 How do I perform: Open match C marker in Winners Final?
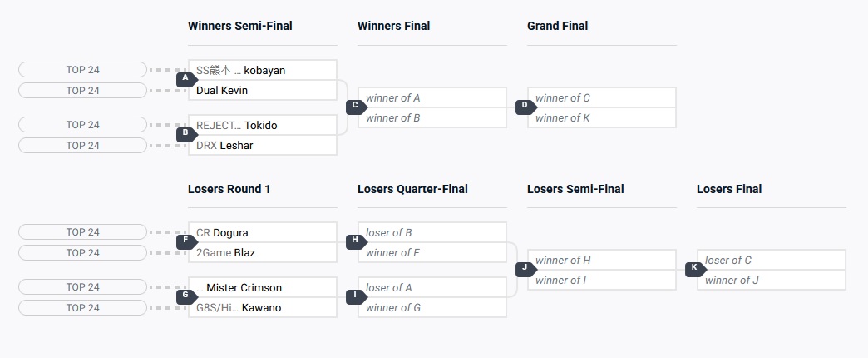click(x=356, y=107)
